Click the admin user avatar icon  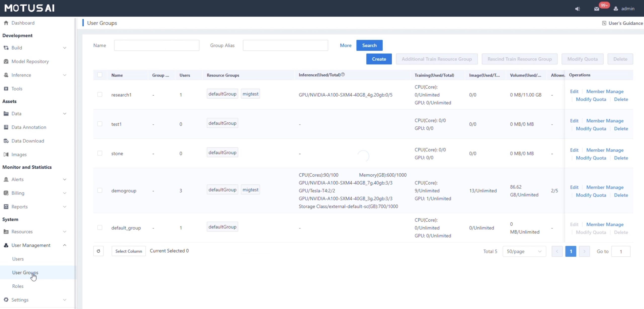616,9
